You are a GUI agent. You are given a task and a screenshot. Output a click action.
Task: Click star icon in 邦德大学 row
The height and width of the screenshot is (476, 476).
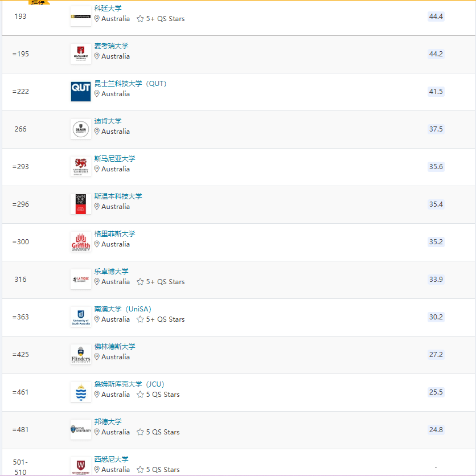140,432
